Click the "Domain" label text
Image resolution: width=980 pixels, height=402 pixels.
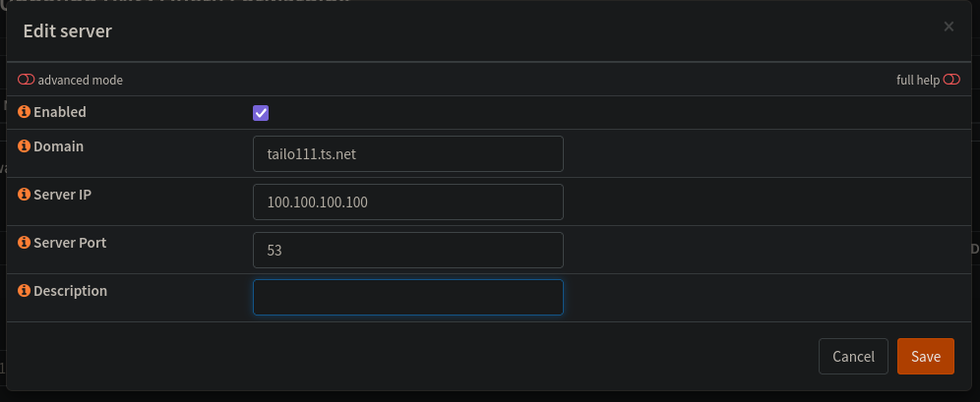pos(58,146)
